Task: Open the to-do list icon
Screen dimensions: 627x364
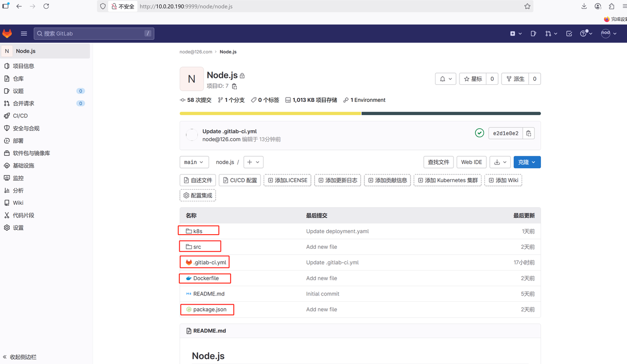Action: 569,33
